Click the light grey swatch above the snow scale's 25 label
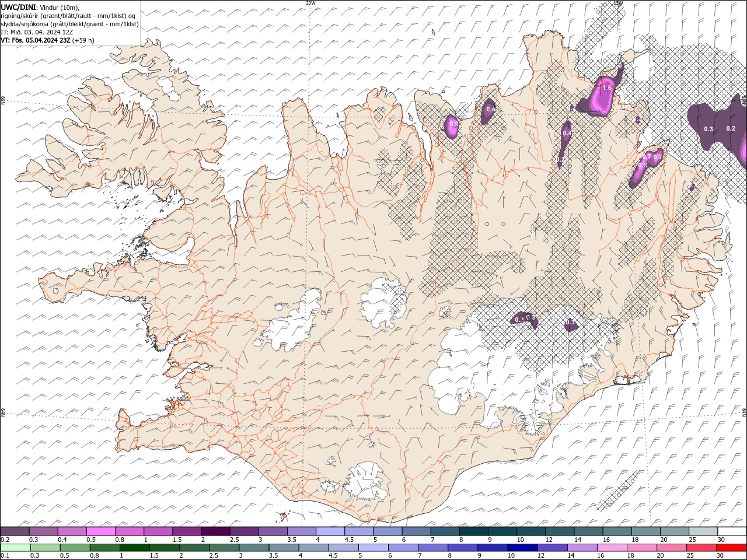747x560 pixels. pyautogui.click(x=703, y=531)
